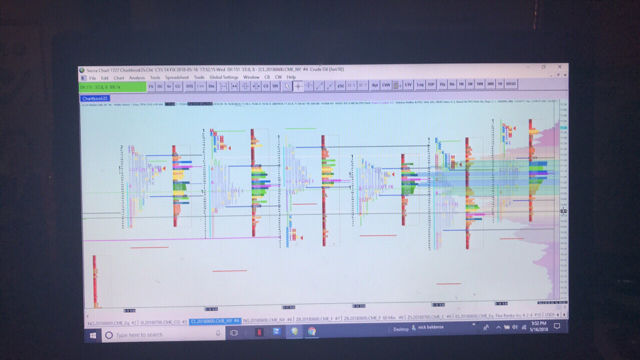Click the BASD toolbar button
640x360 pixels.
point(511,84)
